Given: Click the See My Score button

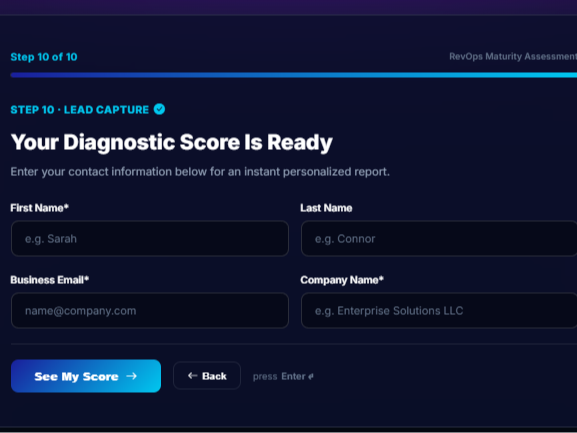Looking at the screenshot, I should coord(86,376).
